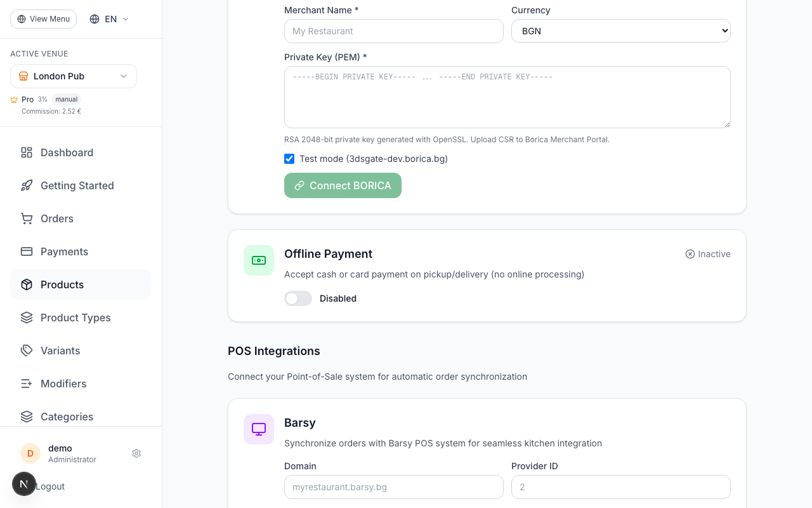Click the Barsy purple monitor icon
The image size is (812, 508).
click(x=258, y=429)
